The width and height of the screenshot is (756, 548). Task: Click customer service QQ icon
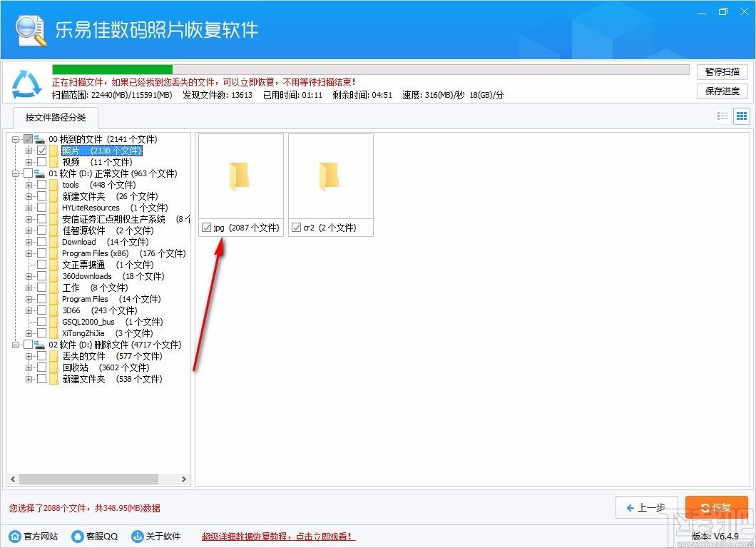coord(77,536)
